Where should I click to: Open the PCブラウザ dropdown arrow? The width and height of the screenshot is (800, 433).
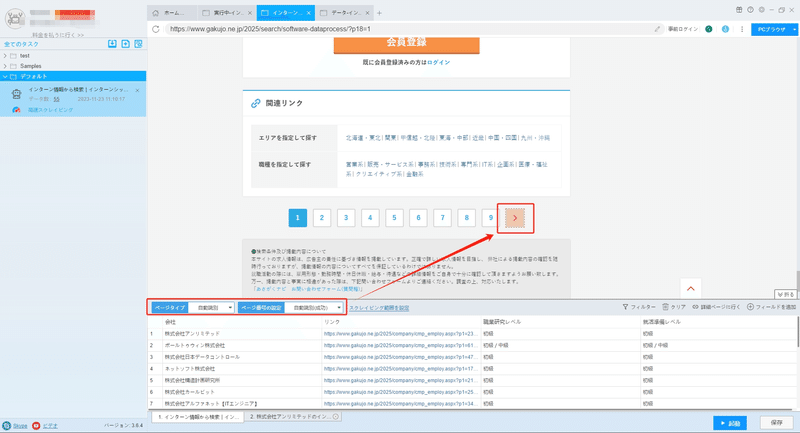795,29
